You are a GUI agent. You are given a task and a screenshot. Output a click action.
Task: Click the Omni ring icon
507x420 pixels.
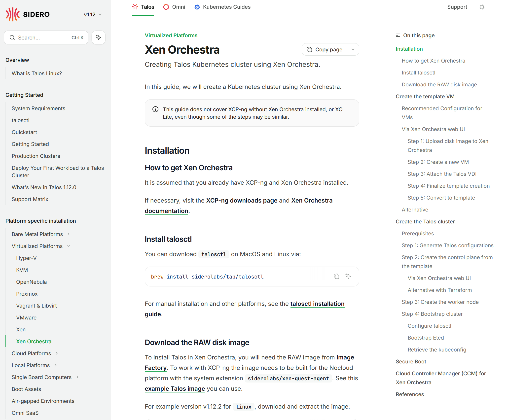point(166,7)
